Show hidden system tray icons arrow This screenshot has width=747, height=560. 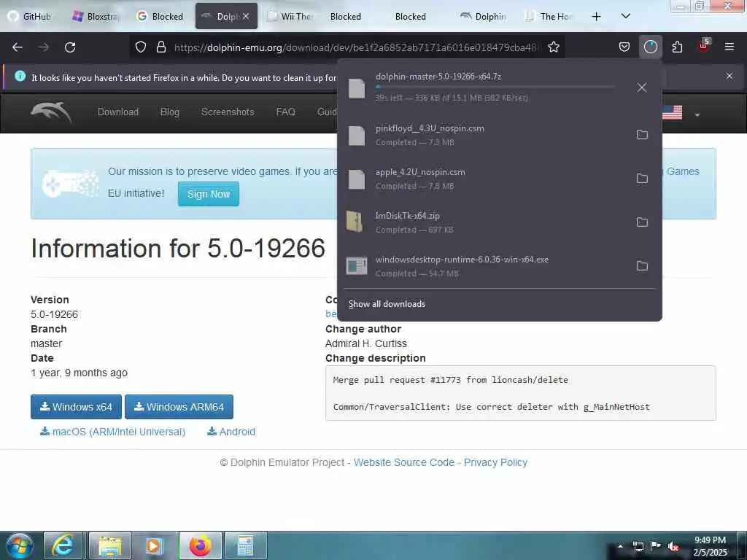[620, 546]
